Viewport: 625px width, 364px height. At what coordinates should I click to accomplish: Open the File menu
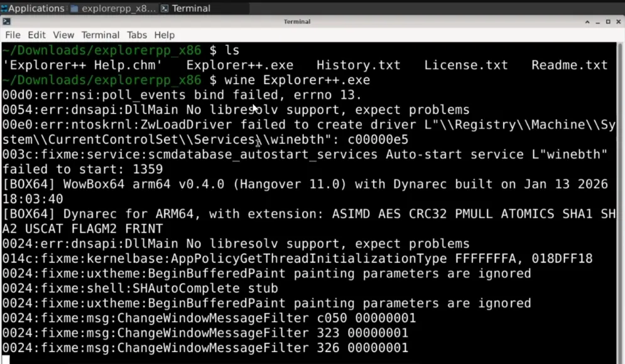[x=13, y=35]
